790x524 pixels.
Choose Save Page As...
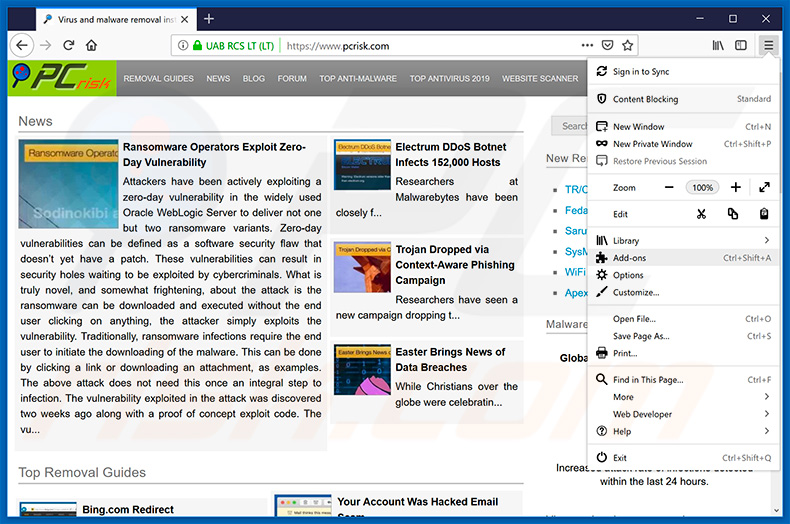683,336
